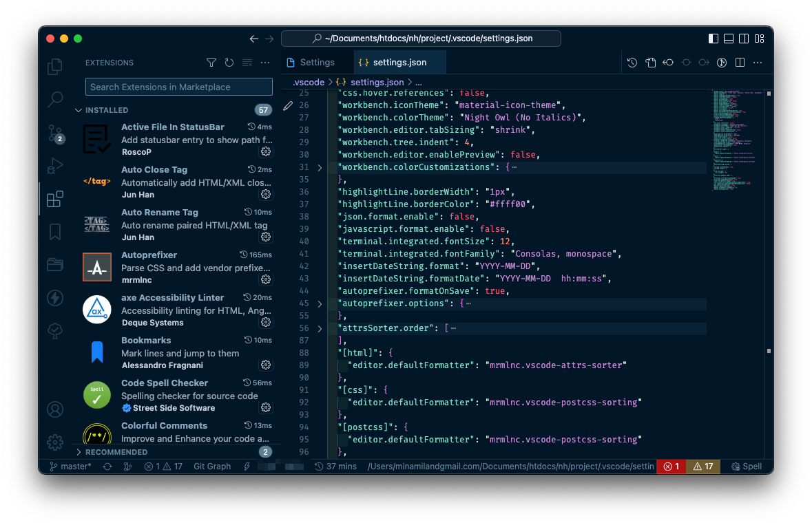Click the file path in status bar
This screenshot has height=525, width=812.
(x=510, y=467)
